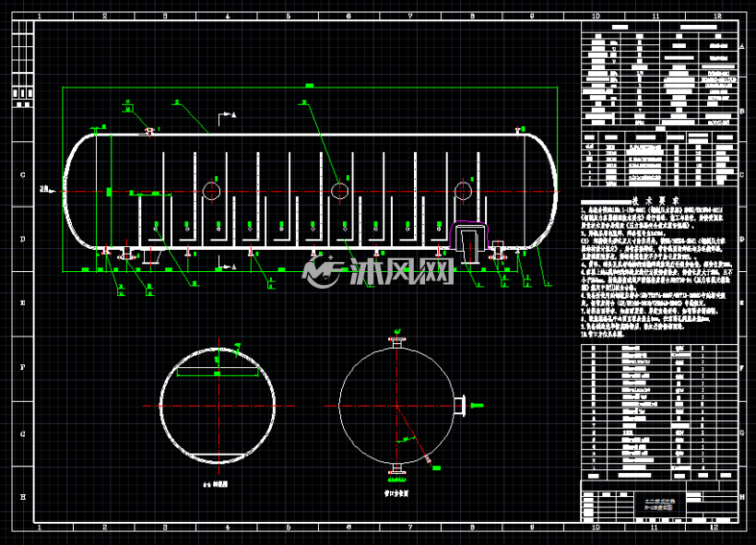The height and width of the screenshot is (545, 756).
Task: Click the 沐风网 watermark text
Action: pyautogui.click(x=402, y=271)
